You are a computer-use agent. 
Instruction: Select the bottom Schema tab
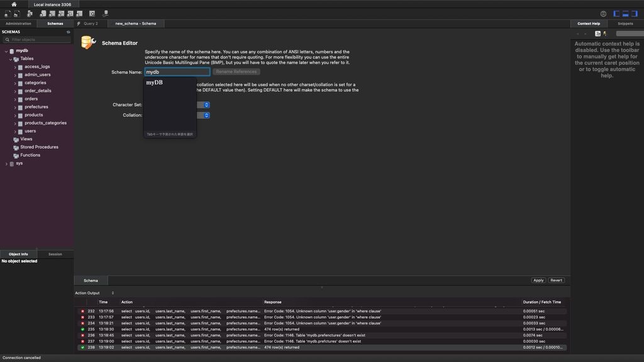pyautogui.click(x=91, y=281)
